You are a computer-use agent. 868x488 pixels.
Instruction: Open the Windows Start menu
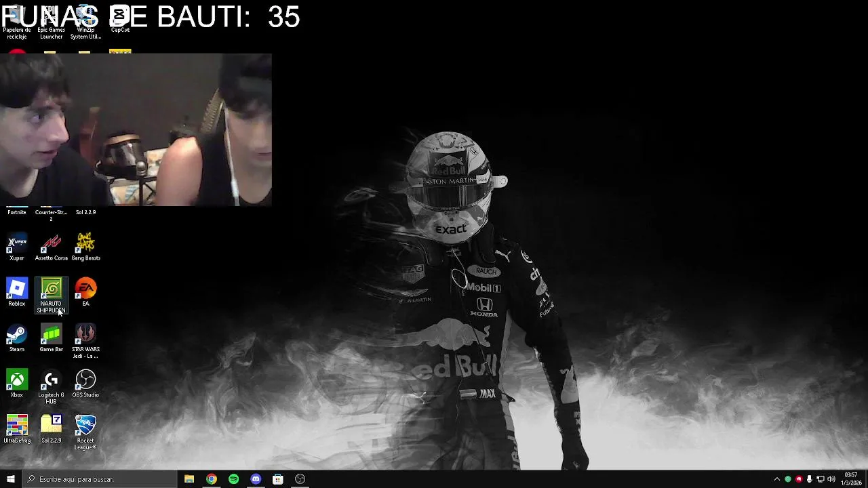tap(11, 479)
